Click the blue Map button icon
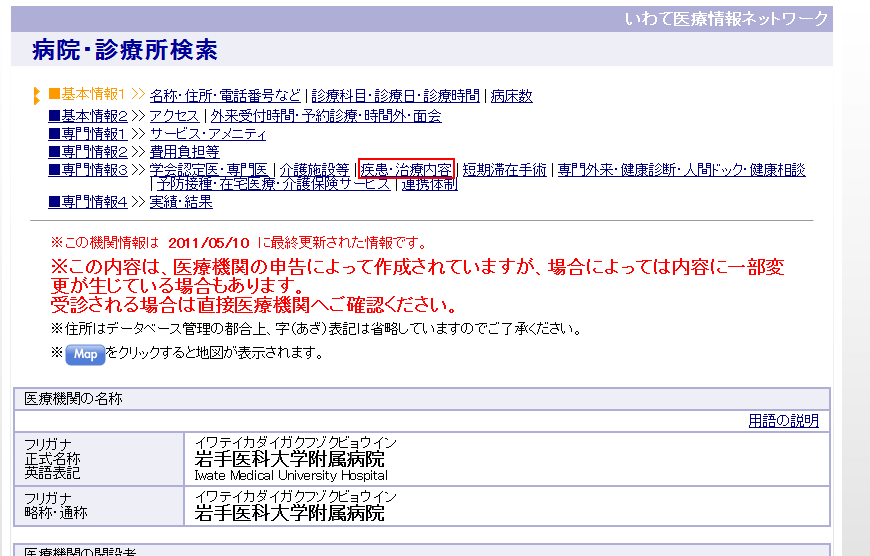Screen dimensions: 870x556 pos(85,355)
